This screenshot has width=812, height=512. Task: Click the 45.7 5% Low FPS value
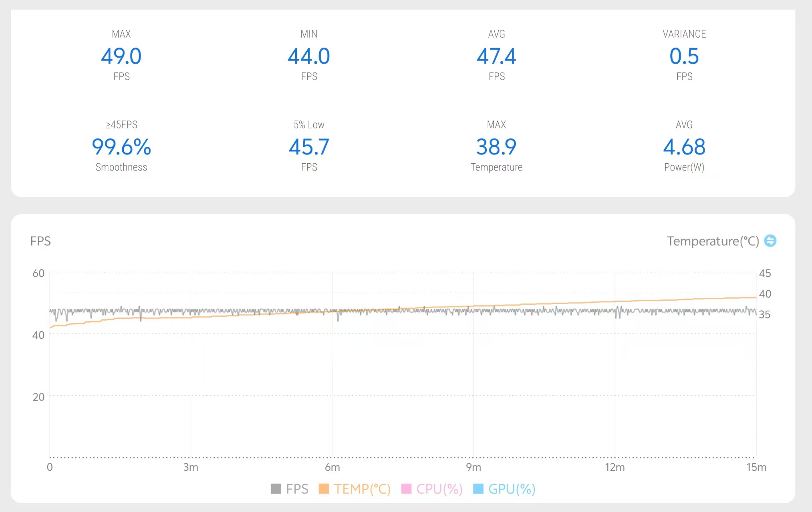coord(309,147)
